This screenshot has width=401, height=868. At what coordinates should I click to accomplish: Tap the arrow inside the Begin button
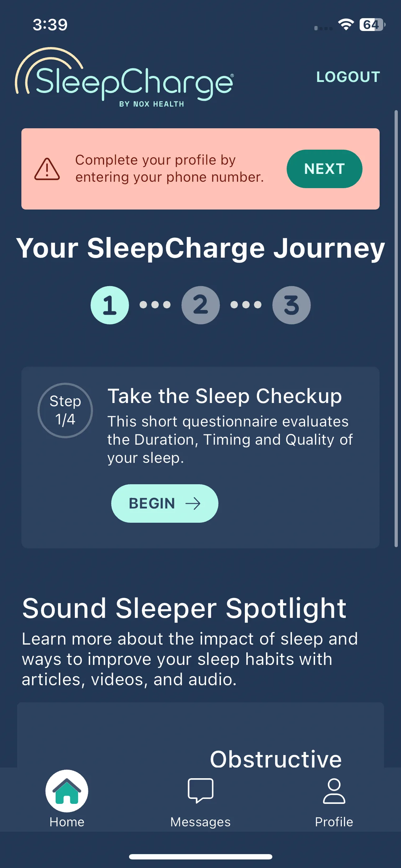point(193,503)
